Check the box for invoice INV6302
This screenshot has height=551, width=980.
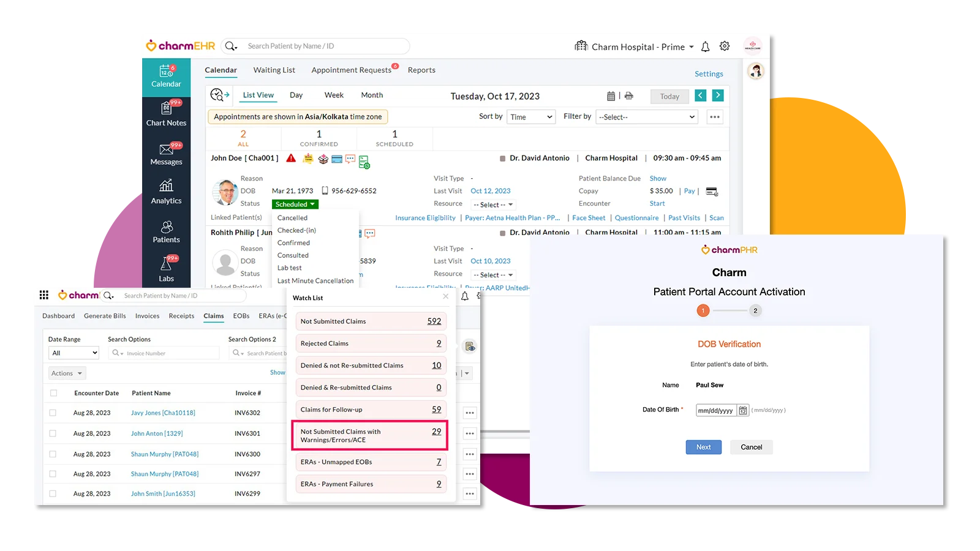tap(53, 413)
